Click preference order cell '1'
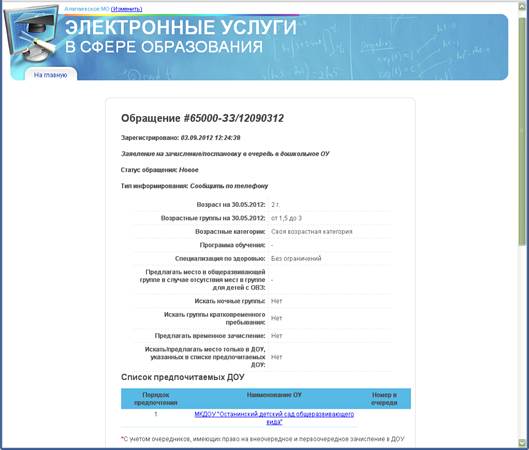Viewport: 529px width, 450px height. (x=156, y=414)
